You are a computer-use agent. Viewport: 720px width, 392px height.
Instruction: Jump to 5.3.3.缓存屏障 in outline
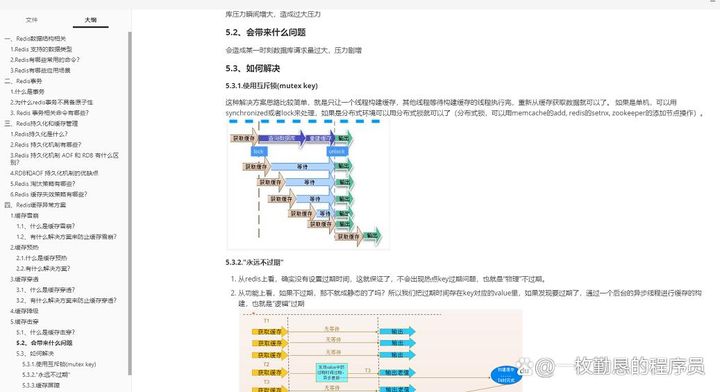41,385
